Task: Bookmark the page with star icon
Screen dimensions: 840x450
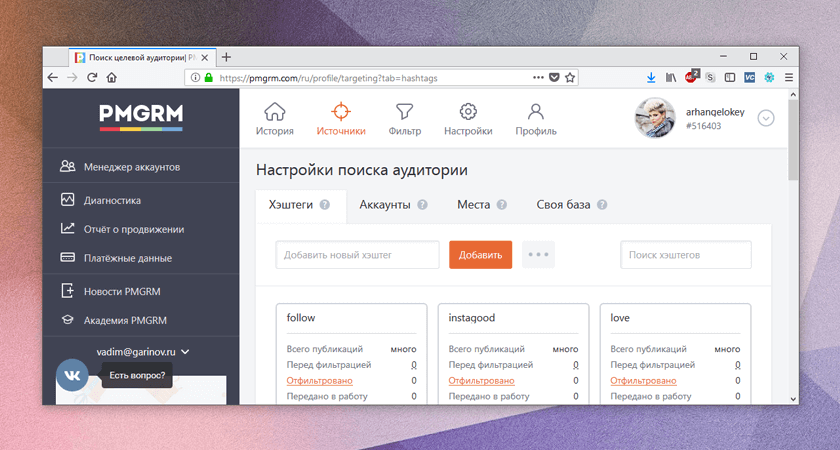Action: (x=570, y=78)
